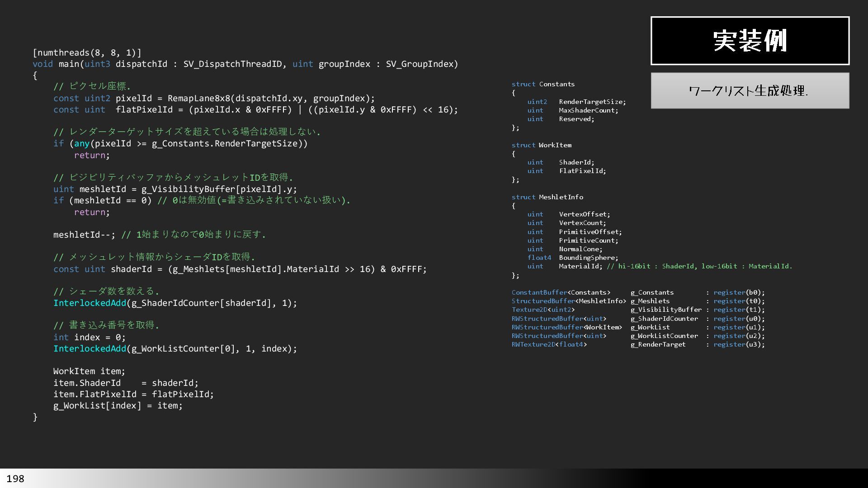The height and width of the screenshot is (488, 868).
Task: Click the 実装例 title box
Action: click(750, 41)
